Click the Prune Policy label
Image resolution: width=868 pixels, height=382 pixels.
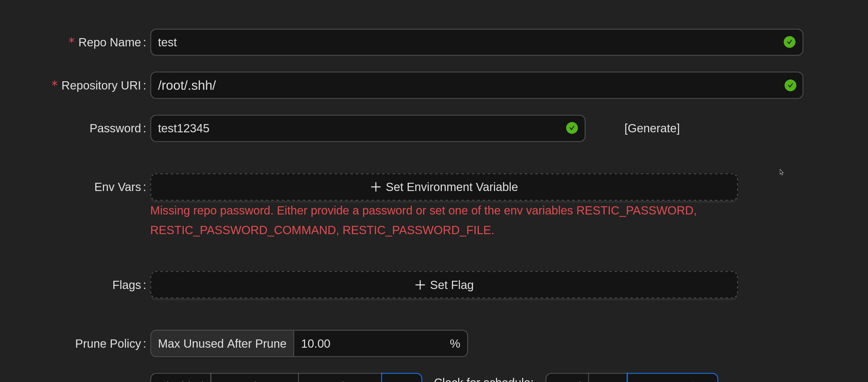pos(108,344)
